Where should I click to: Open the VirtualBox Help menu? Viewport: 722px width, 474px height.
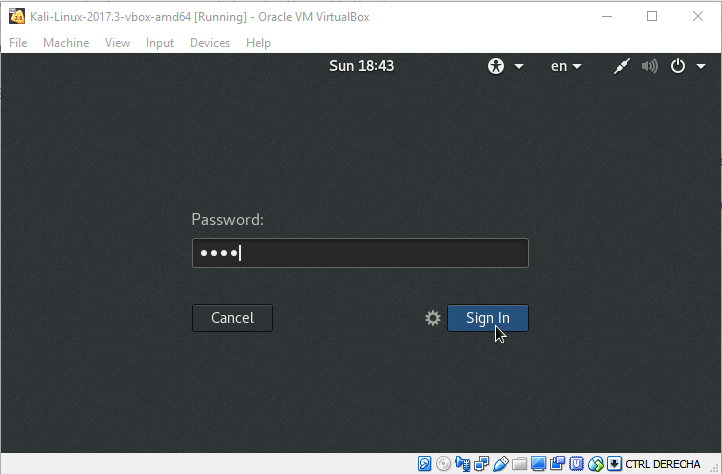click(258, 43)
